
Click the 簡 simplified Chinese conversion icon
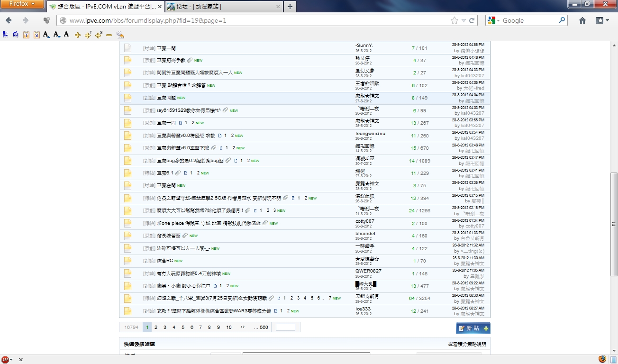[16, 35]
